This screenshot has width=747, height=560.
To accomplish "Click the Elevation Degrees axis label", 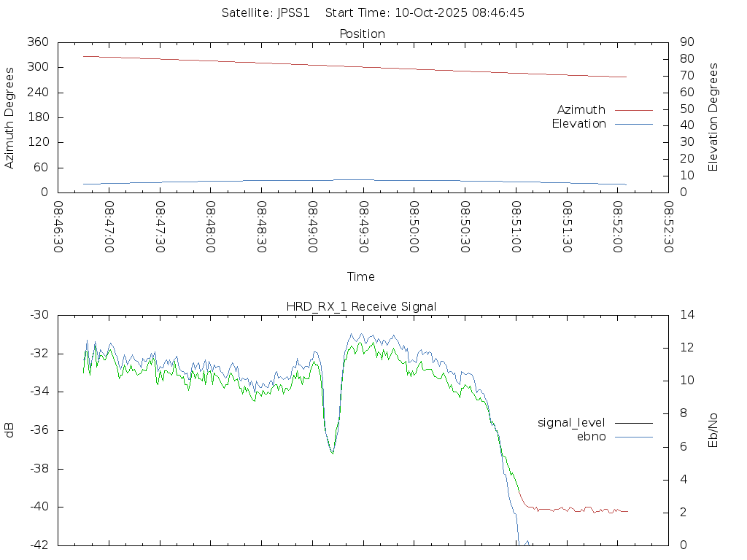I will tap(713, 117).
